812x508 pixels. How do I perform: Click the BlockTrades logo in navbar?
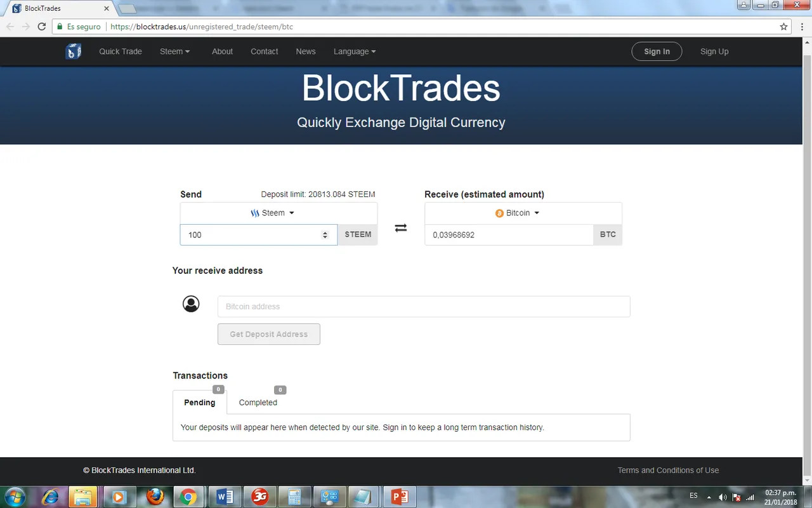[73, 51]
